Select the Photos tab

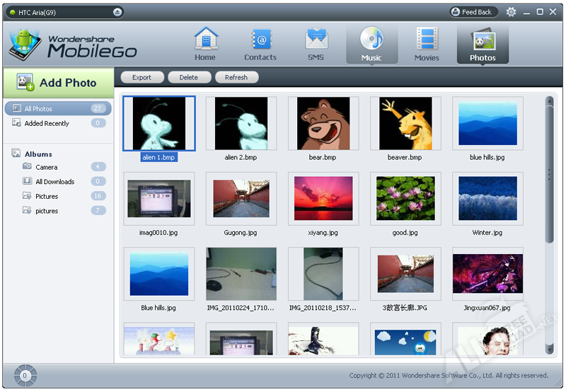(483, 44)
